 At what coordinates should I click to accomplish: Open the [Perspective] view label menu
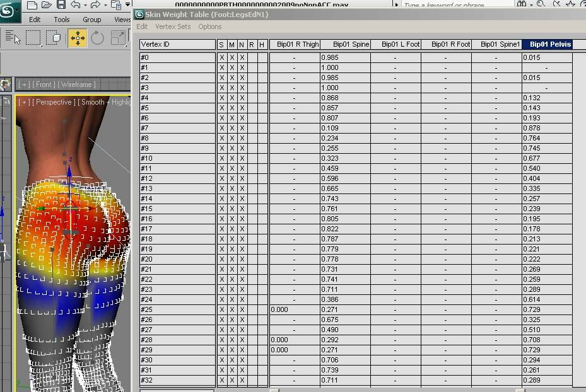[54, 102]
